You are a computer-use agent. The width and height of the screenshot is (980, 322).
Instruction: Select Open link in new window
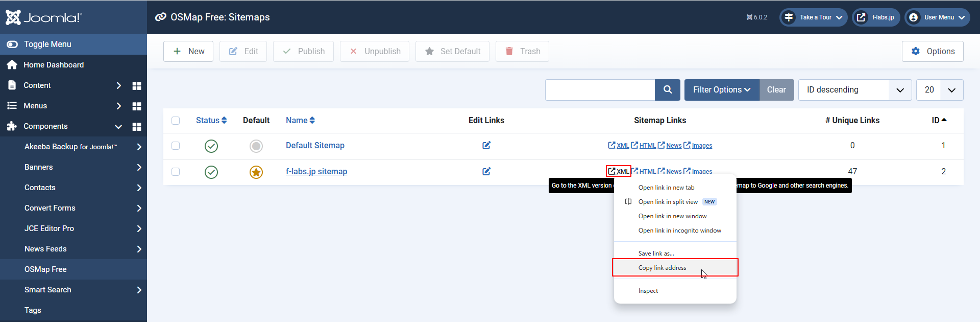675,216
